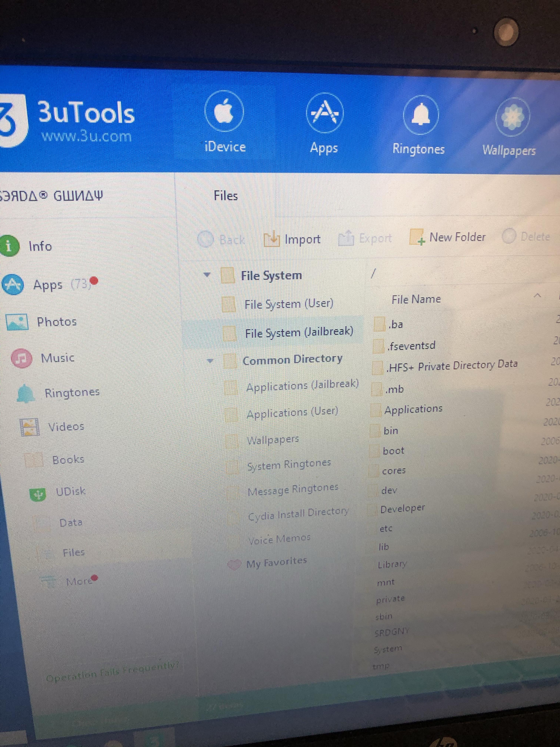Image resolution: width=560 pixels, height=747 pixels.
Task: Open the Apps store icon
Action: point(324,113)
